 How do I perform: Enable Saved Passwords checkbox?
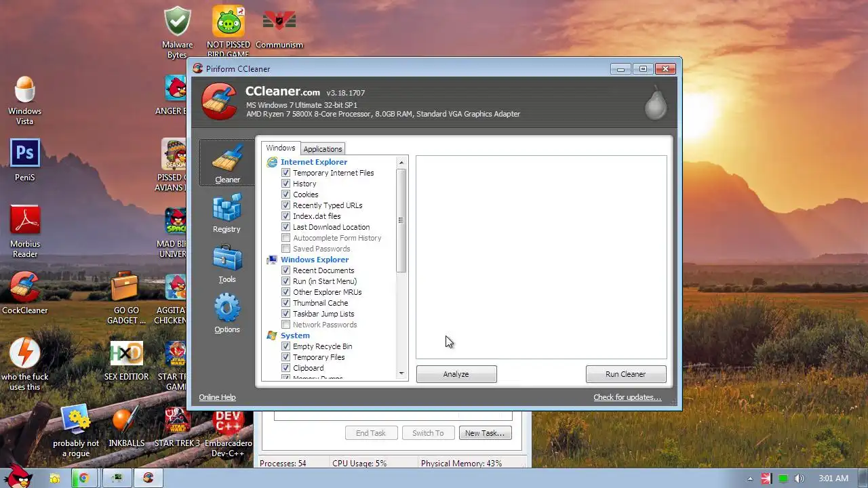click(286, 249)
